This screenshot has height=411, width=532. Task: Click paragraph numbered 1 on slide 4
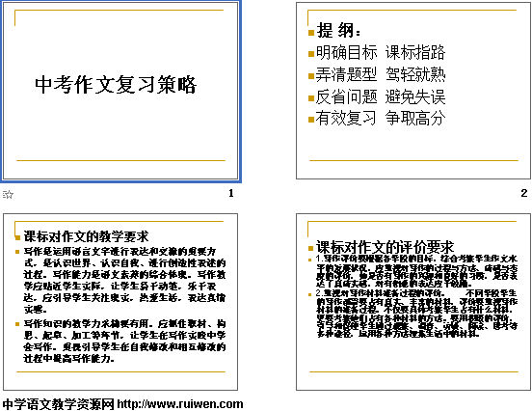pos(416,271)
